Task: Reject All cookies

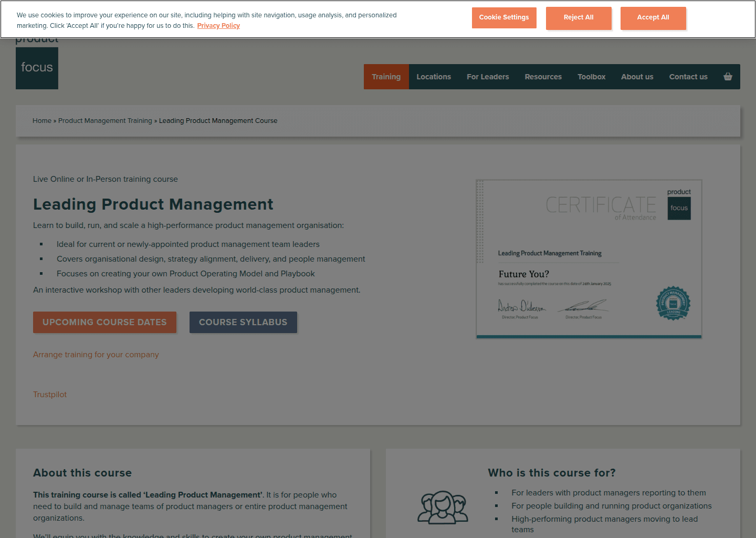Action: pos(579,17)
